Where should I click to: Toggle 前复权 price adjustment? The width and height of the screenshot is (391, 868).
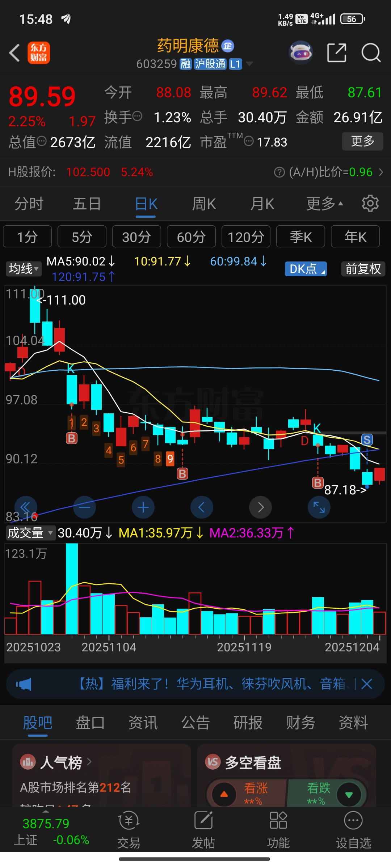(x=363, y=269)
